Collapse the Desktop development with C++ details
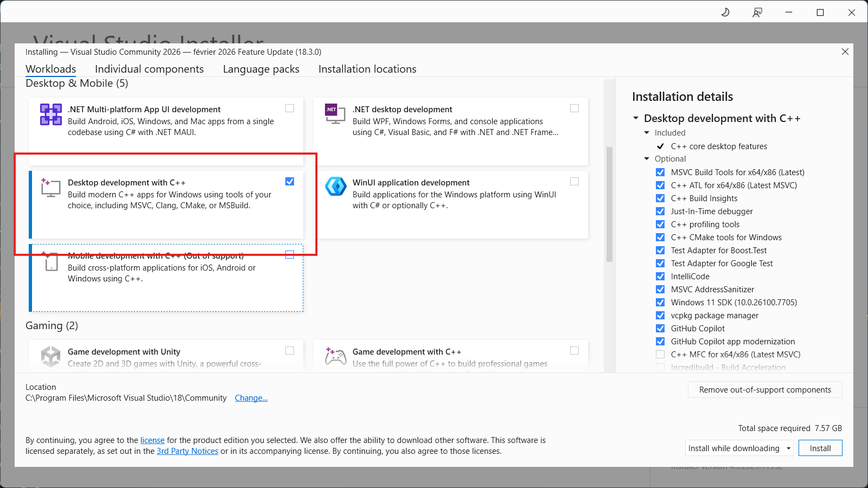The height and width of the screenshot is (488, 868). 636,118
